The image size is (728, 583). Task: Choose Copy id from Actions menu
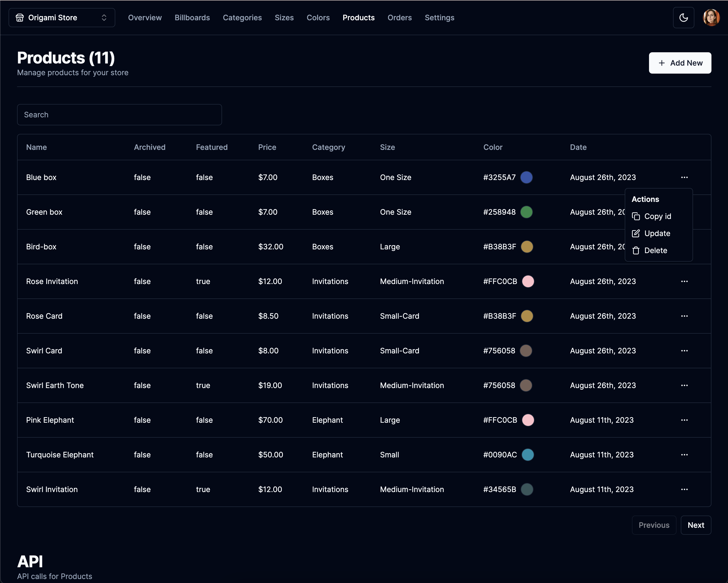(x=657, y=216)
